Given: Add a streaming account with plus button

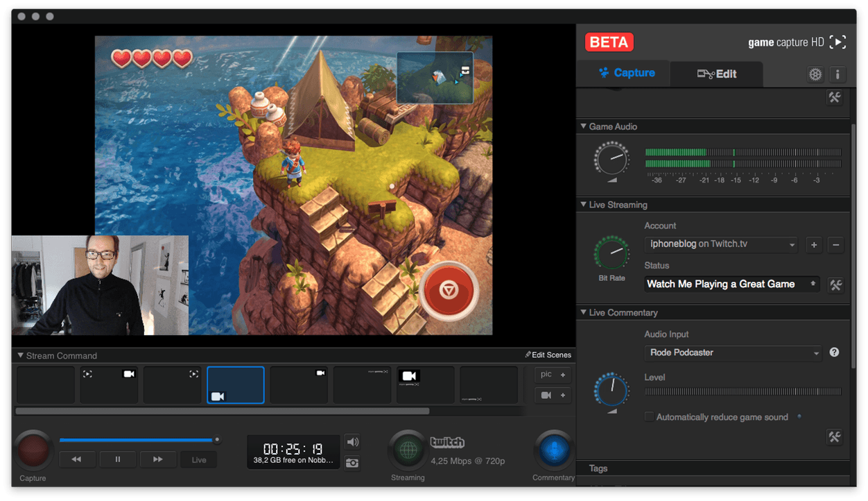Looking at the screenshot, I should click(x=814, y=245).
